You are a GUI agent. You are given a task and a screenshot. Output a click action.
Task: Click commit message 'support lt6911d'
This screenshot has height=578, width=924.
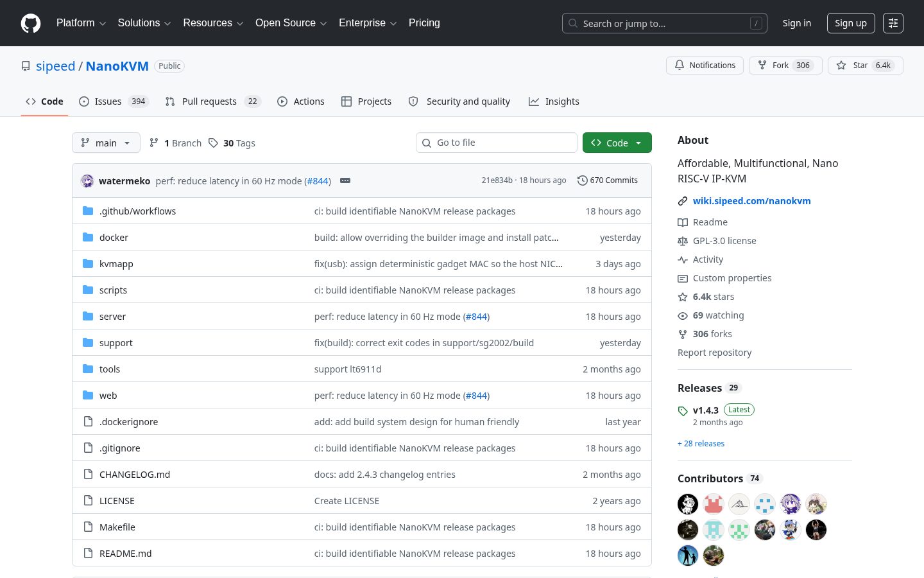point(348,369)
